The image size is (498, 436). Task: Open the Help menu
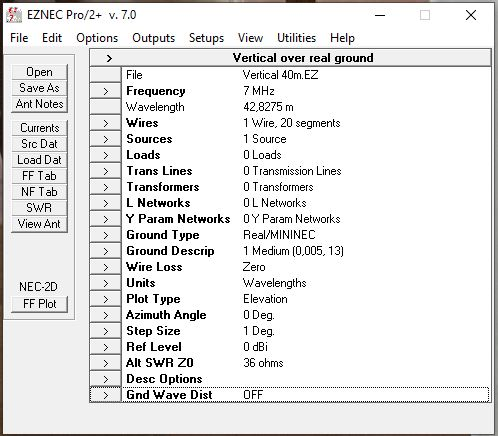coord(342,38)
